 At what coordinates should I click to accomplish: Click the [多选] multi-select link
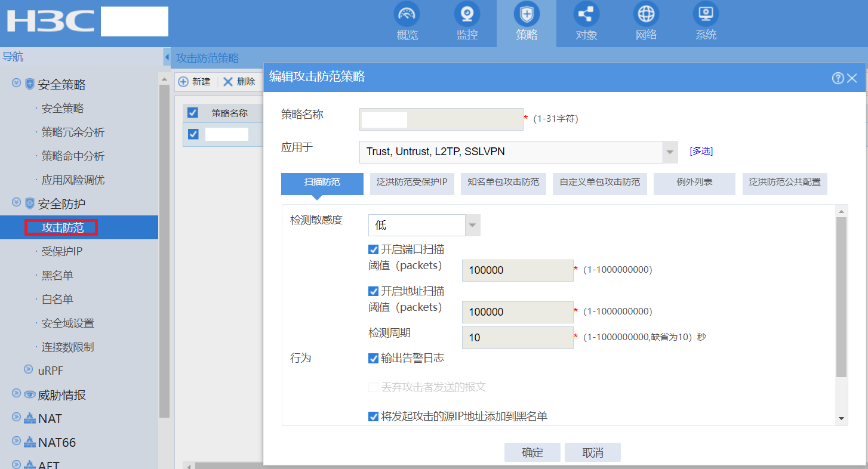[x=701, y=151]
